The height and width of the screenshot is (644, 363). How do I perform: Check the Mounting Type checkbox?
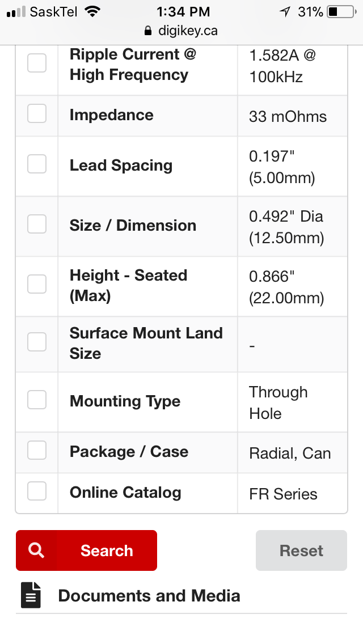[37, 400]
